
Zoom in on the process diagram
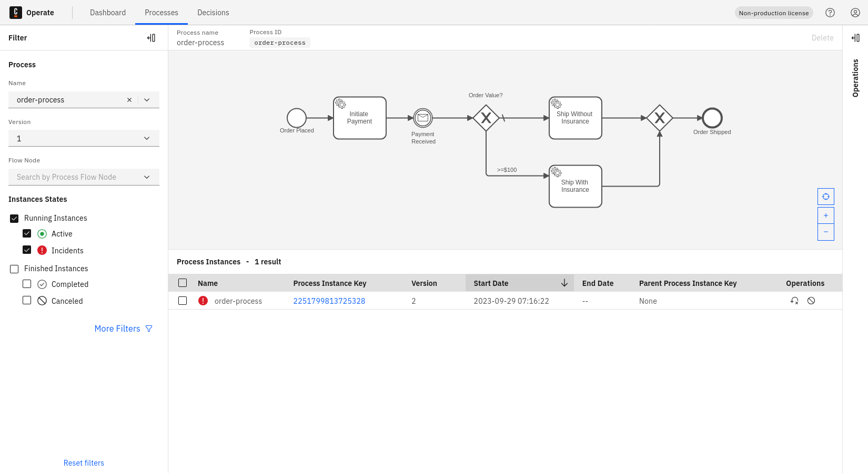click(826, 215)
